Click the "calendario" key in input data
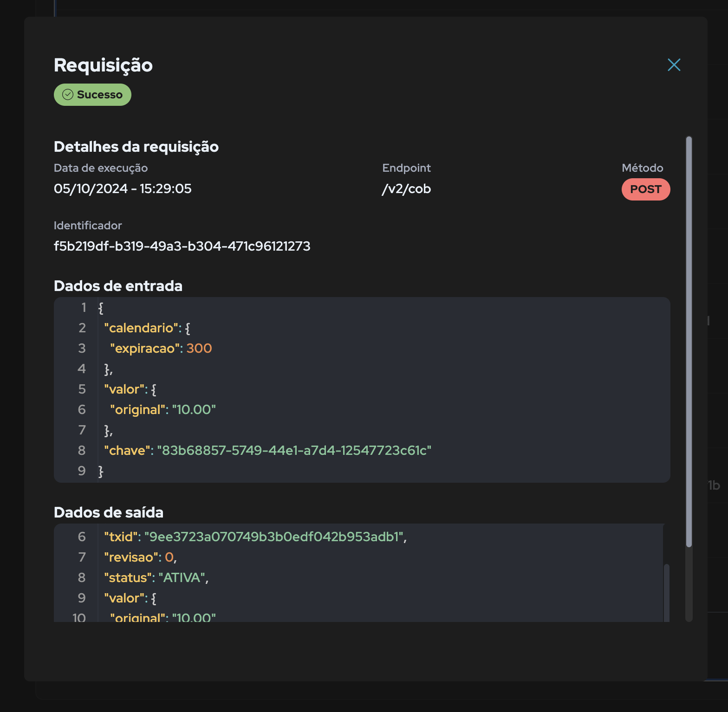The image size is (728, 712). (x=142, y=328)
